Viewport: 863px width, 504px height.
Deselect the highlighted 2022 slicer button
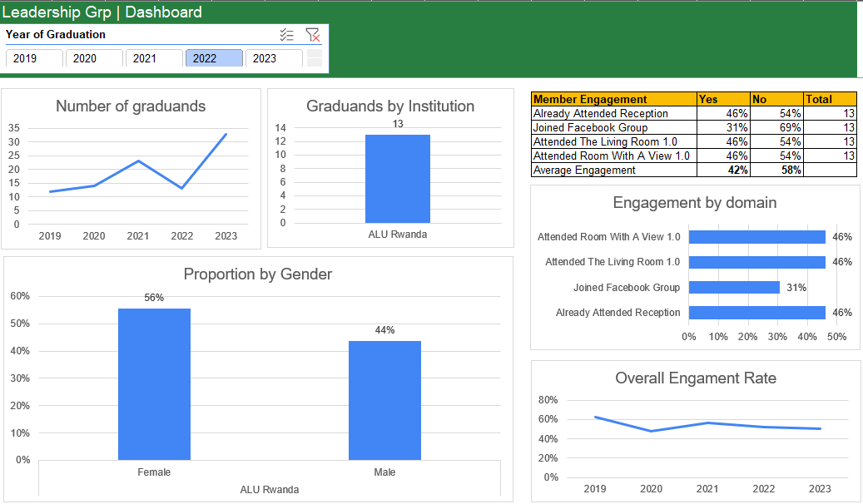click(x=214, y=58)
